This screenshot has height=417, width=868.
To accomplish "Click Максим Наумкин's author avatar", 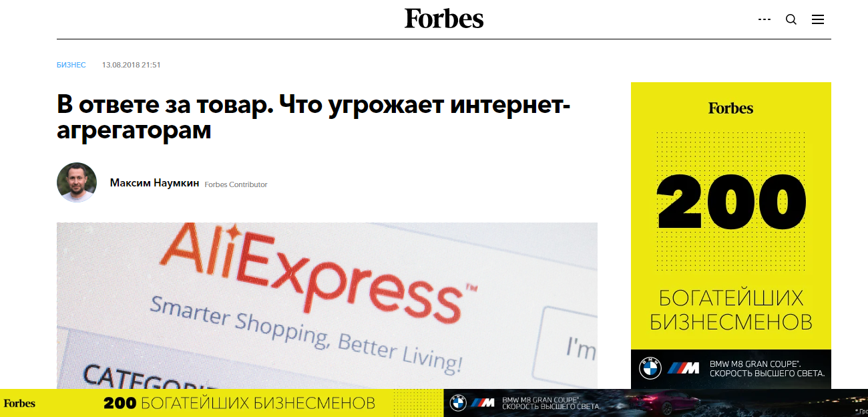I will (77, 182).
